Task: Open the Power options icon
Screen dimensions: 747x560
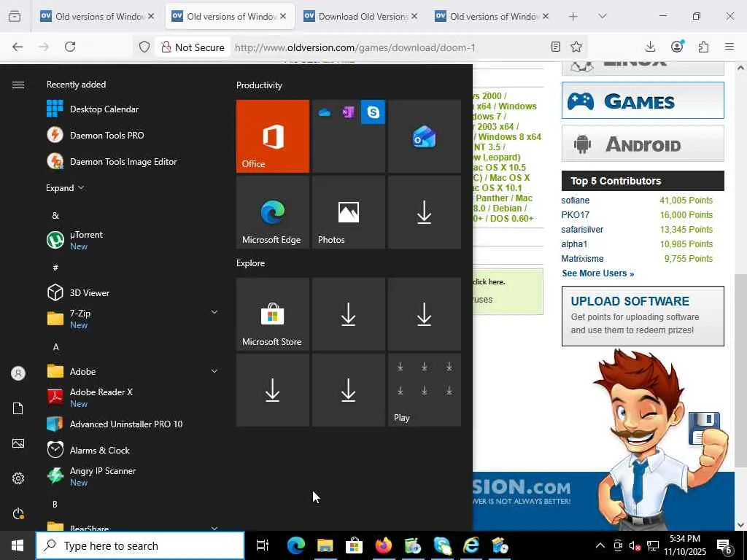Action: pos(18,514)
